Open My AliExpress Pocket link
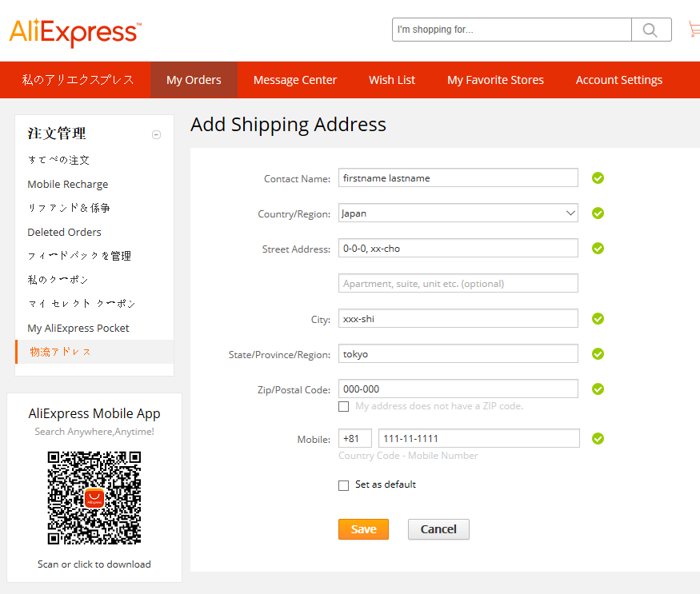This screenshot has height=594, width=700. (x=78, y=328)
